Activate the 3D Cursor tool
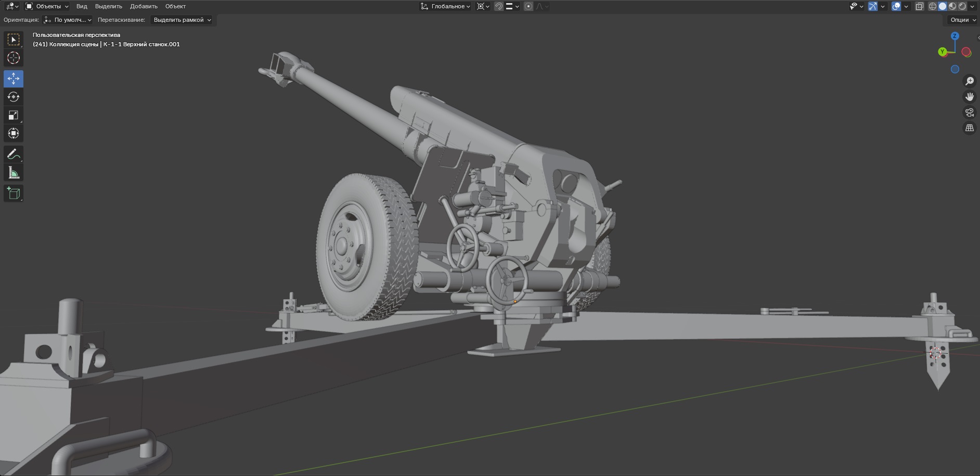The width and height of the screenshot is (980, 476). (x=14, y=58)
